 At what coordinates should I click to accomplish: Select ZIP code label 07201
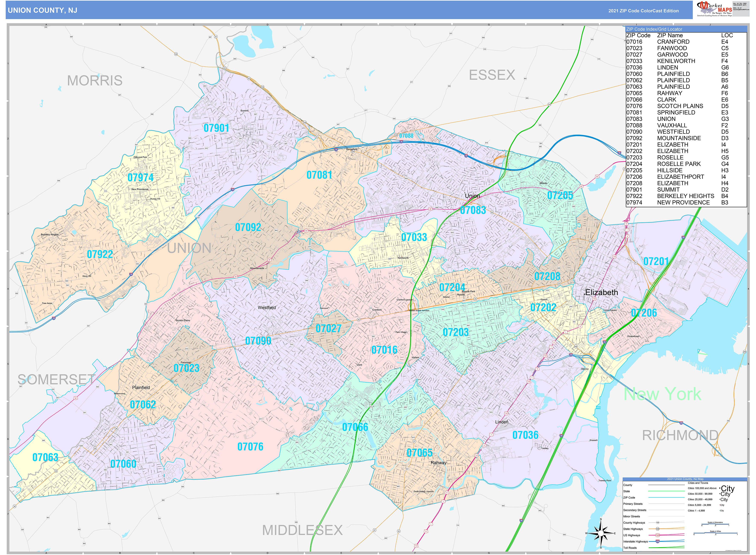tap(656, 261)
